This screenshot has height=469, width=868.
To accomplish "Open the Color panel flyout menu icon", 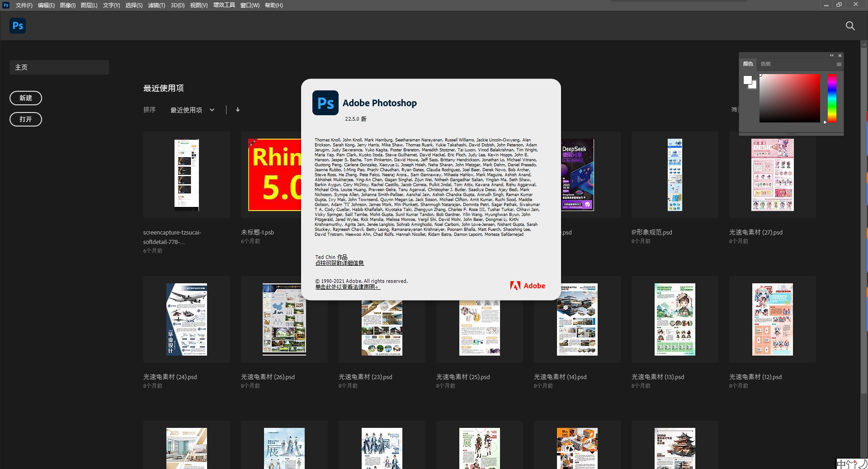I will point(839,64).
